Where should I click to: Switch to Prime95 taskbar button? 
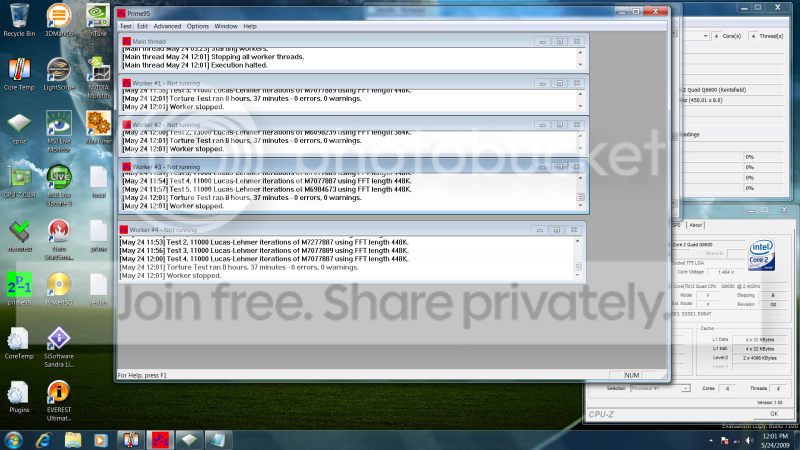[x=160, y=440]
